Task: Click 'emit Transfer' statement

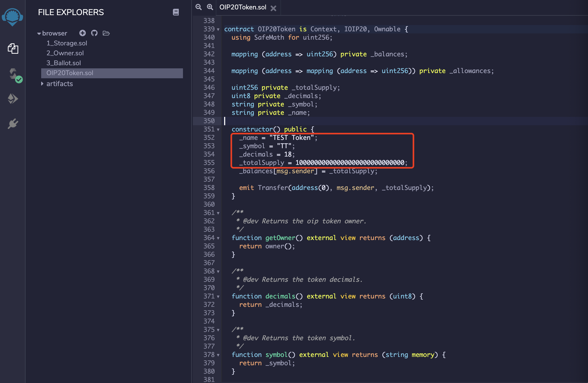Action: pyautogui.click(x=336, y=188)
